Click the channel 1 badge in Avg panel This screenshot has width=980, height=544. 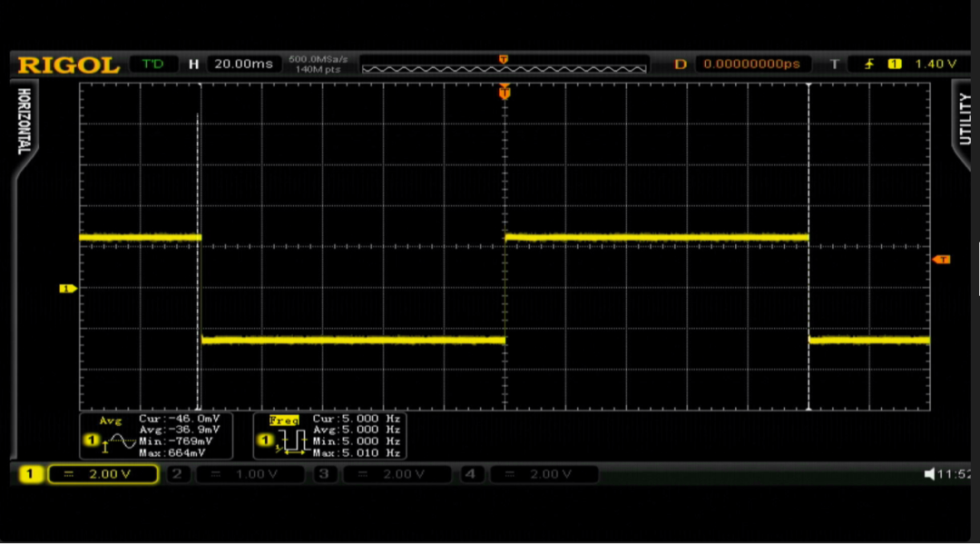92,440
